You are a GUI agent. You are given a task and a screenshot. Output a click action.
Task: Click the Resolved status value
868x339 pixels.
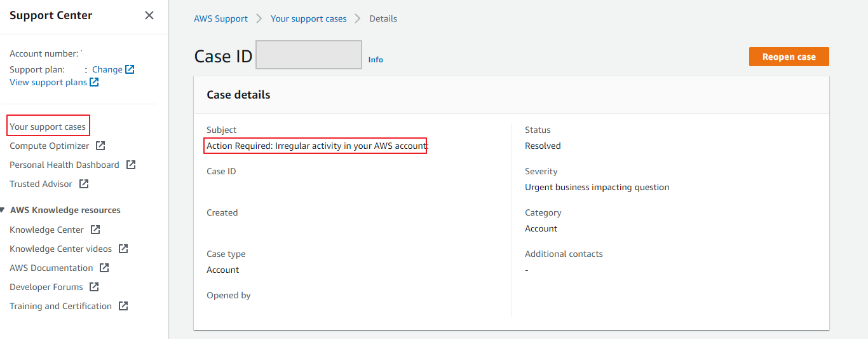click(x=543, y=146)
